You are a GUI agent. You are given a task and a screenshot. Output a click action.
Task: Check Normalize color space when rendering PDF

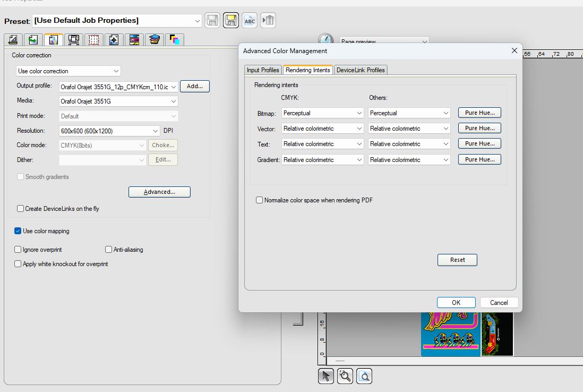point(259,200)
